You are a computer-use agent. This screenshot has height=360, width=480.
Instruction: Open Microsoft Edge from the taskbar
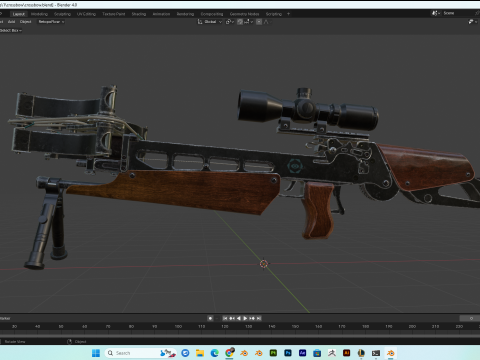[x=215, y=353]
